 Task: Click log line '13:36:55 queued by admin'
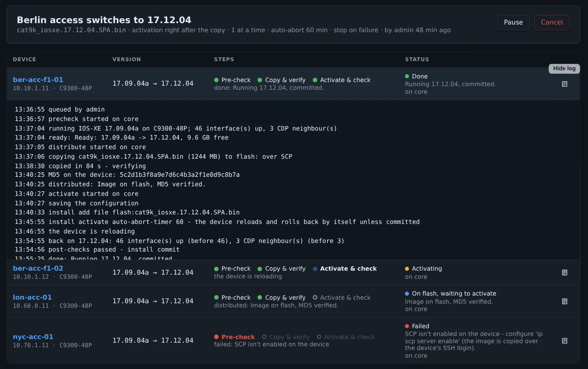tap(59, 109)
